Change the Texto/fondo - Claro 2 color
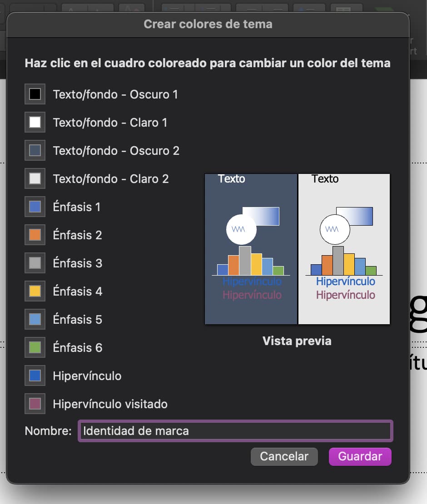The image size is (427, 504). click(35, 178)
